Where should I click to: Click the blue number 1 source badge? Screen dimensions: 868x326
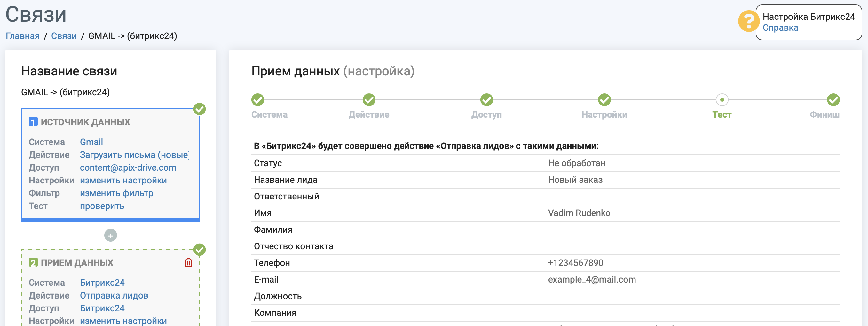[33, 122]
